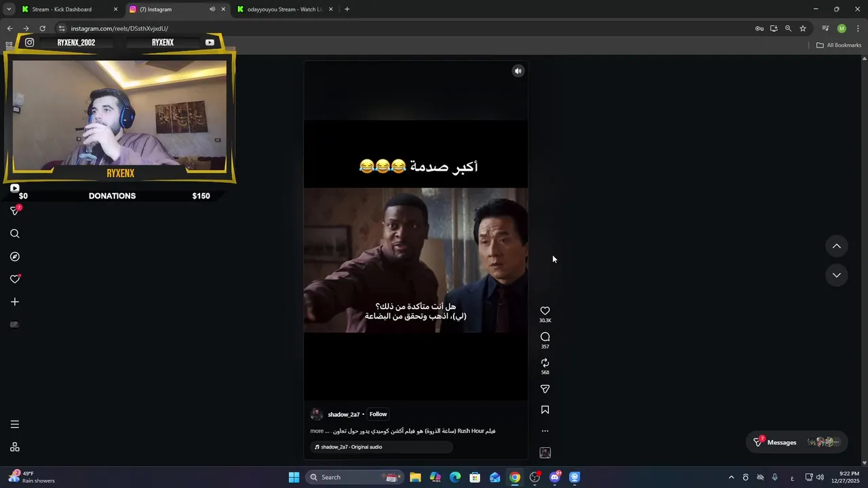Save the reel with bookmark icon
This screenshot has height=488, width=868.
tap(545, 410)
